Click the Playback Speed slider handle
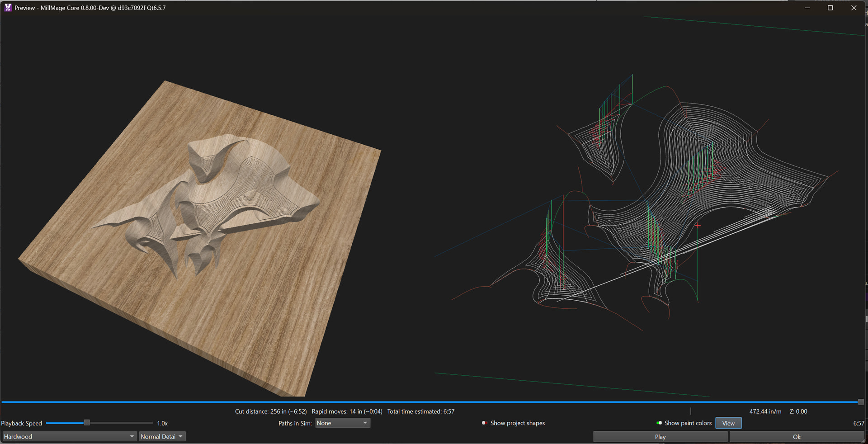The height and width of the screenshot is (444, 868). 87,423
